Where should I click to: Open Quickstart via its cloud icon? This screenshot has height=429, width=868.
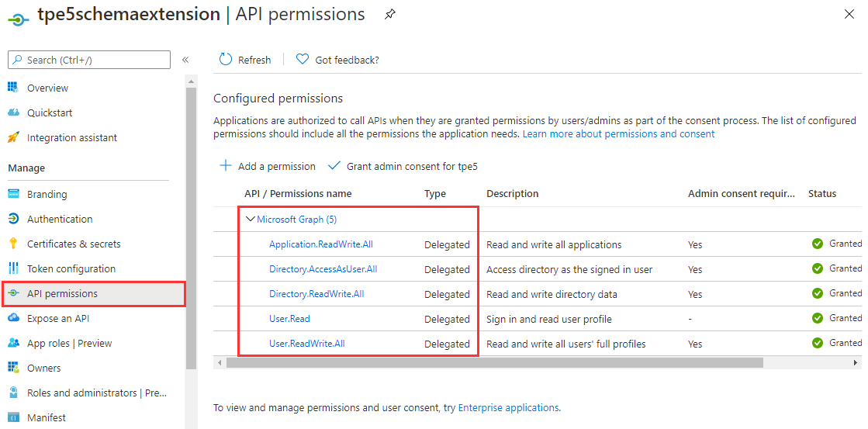coord(13,112)
